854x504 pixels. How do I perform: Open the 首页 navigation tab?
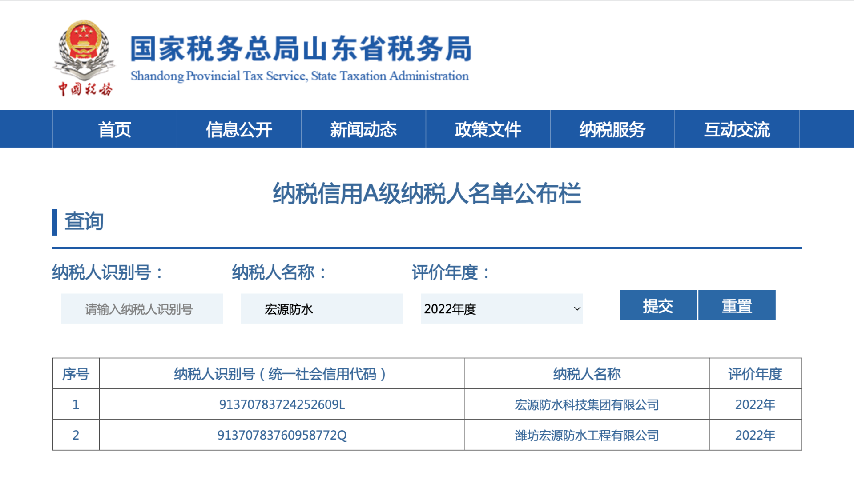(115, 129)
